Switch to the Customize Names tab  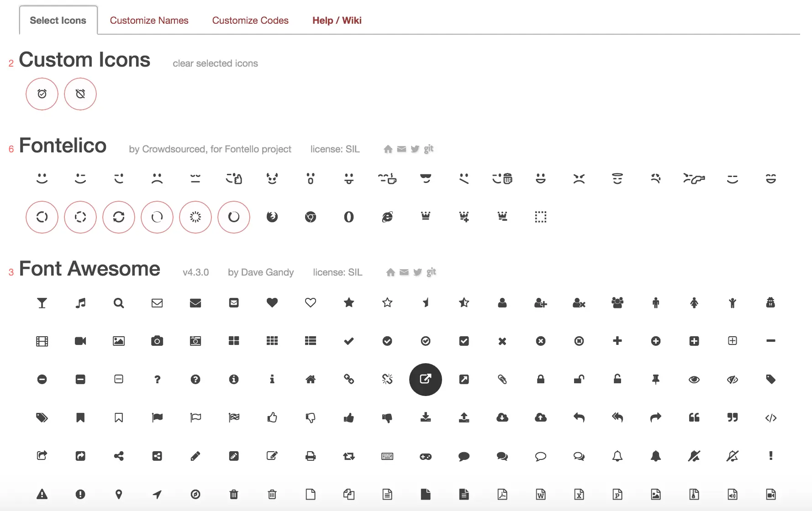click(x=149, y=21)
